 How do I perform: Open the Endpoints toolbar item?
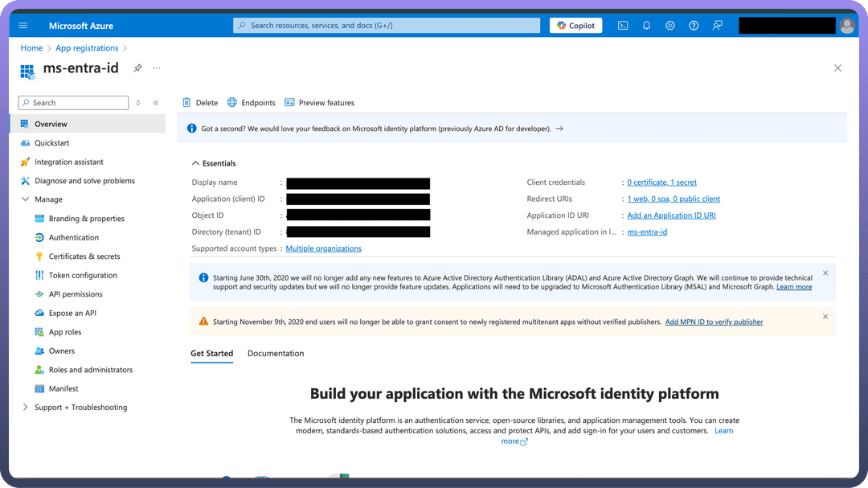(x=252, y=103)
